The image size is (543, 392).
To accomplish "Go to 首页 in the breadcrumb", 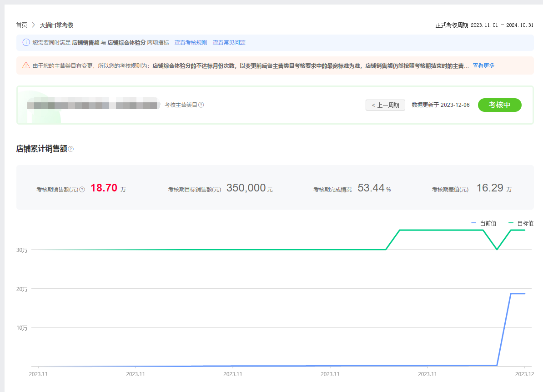I will pyautogui.click(x=21, y=25).
